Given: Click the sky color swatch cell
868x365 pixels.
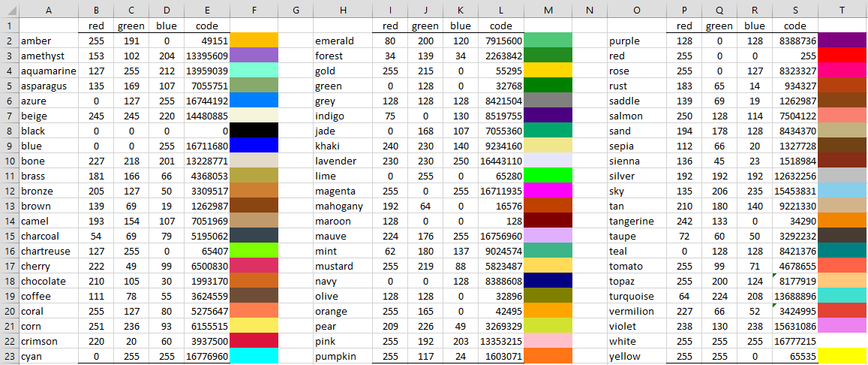Looking at the screenshot, I should pos(842,191).
